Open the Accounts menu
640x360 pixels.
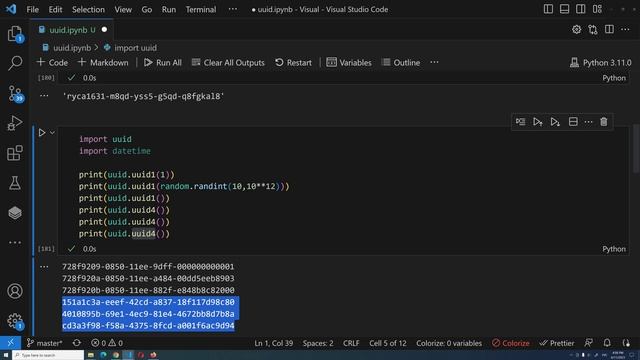(x=15, y=291)
